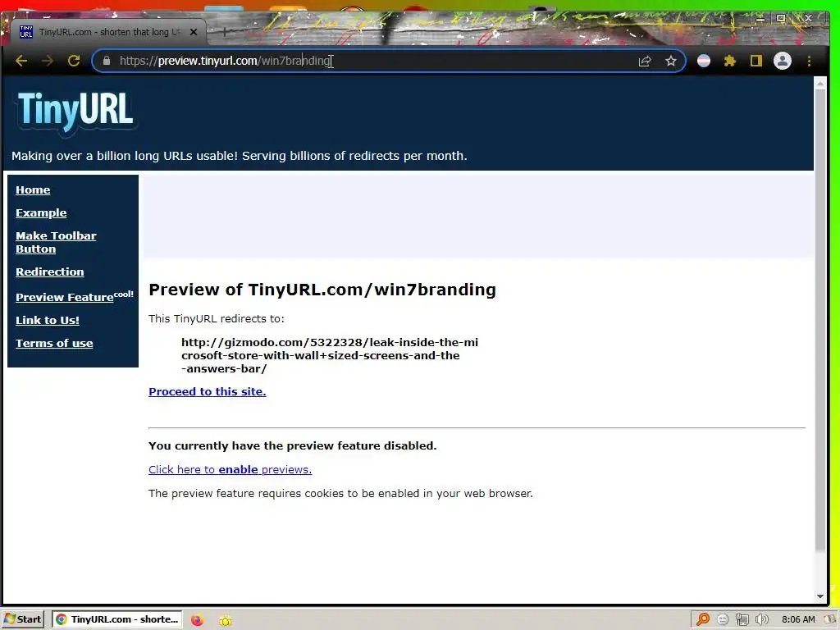Maximize the Chrome window
Screen dimensions: 840x630
tap(781, 18)
